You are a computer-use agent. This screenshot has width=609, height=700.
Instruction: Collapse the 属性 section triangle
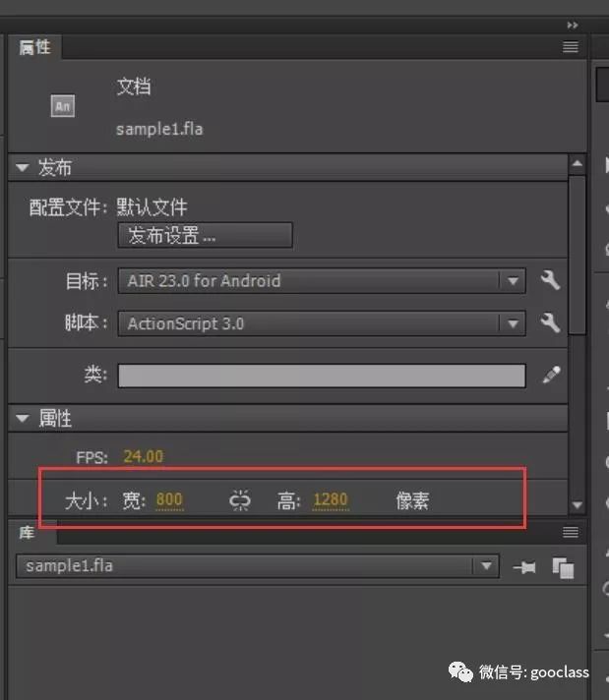[x=22, y=418]
